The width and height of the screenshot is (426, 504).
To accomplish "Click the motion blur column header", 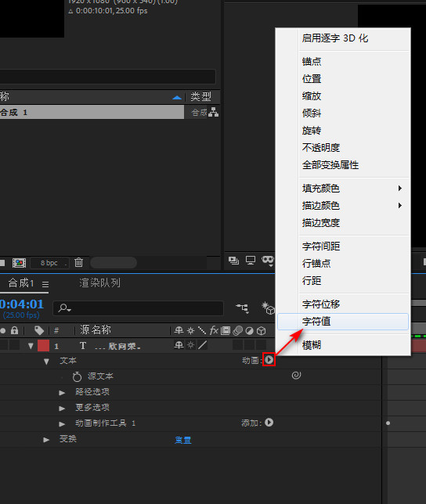I will [x=238, y=330].
